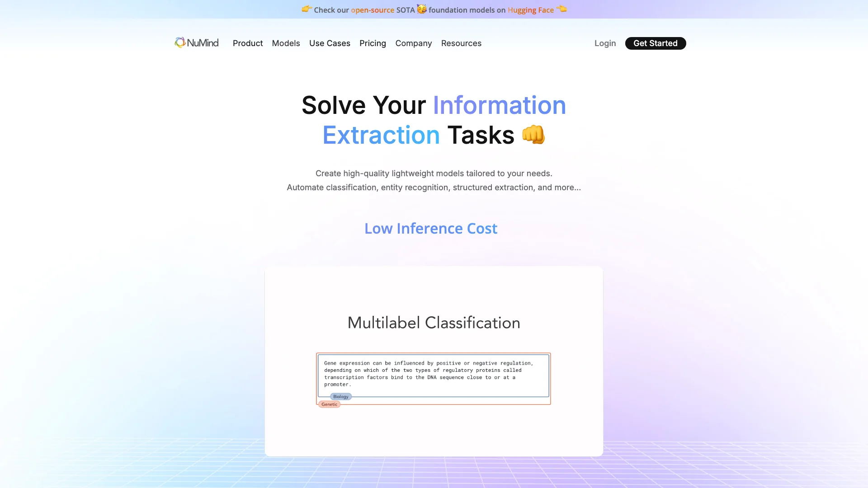Toggle the Resources navigation item
The image size is (868, 488).
tap(462, 43)
